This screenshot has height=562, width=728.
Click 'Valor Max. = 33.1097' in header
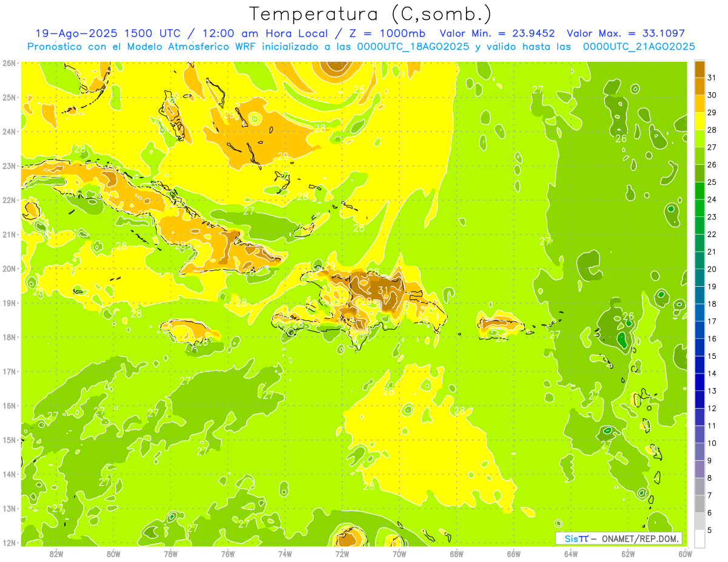point(625,33)
